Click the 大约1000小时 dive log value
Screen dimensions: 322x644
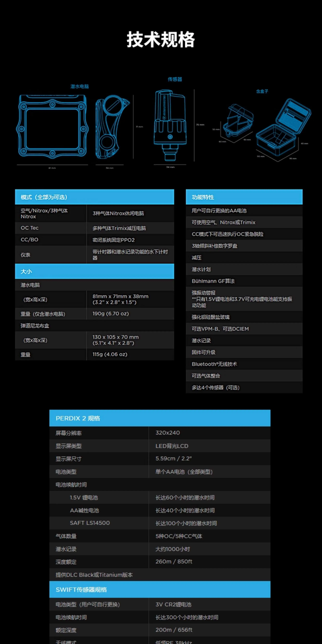[173, 549]
